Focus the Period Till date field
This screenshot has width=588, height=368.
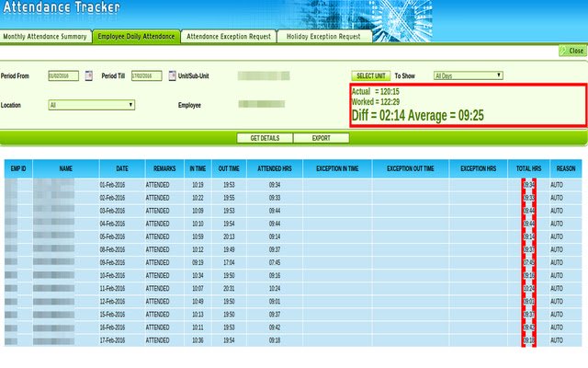point(147,75)
